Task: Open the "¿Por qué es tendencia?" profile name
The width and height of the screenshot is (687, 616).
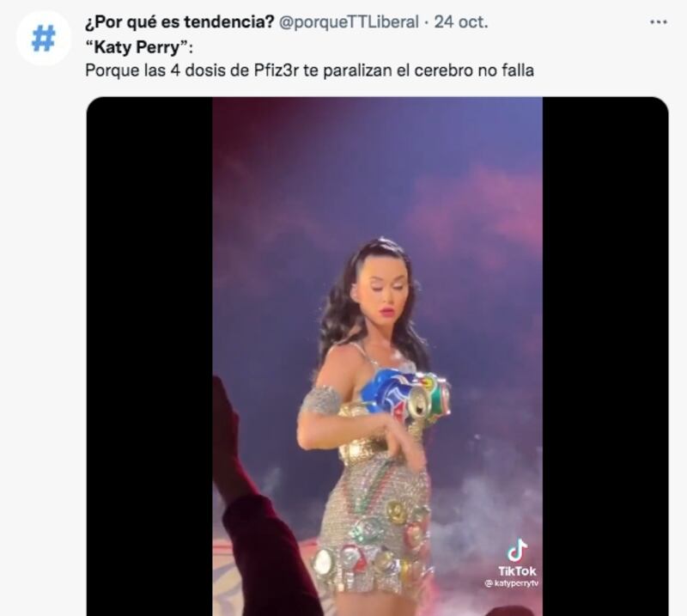Action: click(179, 22)
